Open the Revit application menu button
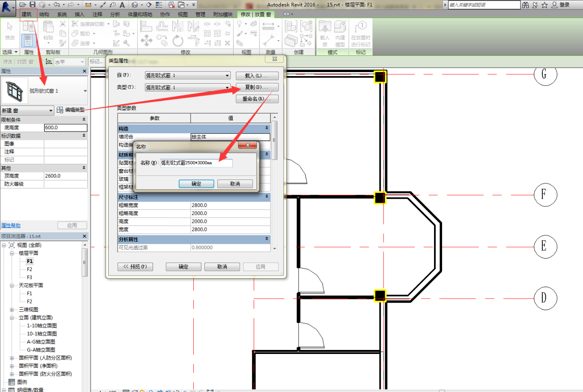This screenshot has width=583, height=392. point(8,8)
